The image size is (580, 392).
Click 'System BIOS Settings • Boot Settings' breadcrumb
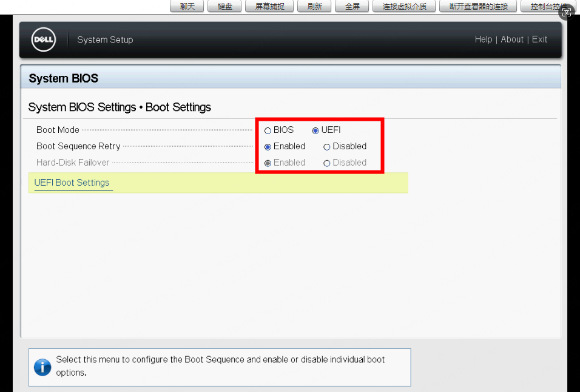[120, 107]
